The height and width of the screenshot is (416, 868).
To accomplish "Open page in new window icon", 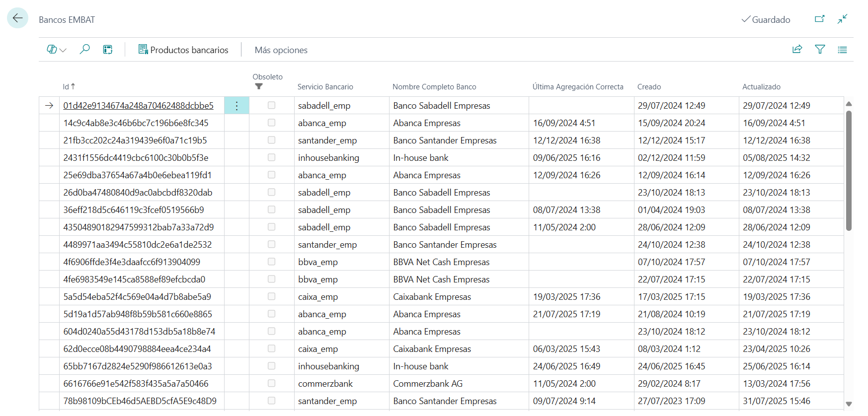I will point(820,19).
